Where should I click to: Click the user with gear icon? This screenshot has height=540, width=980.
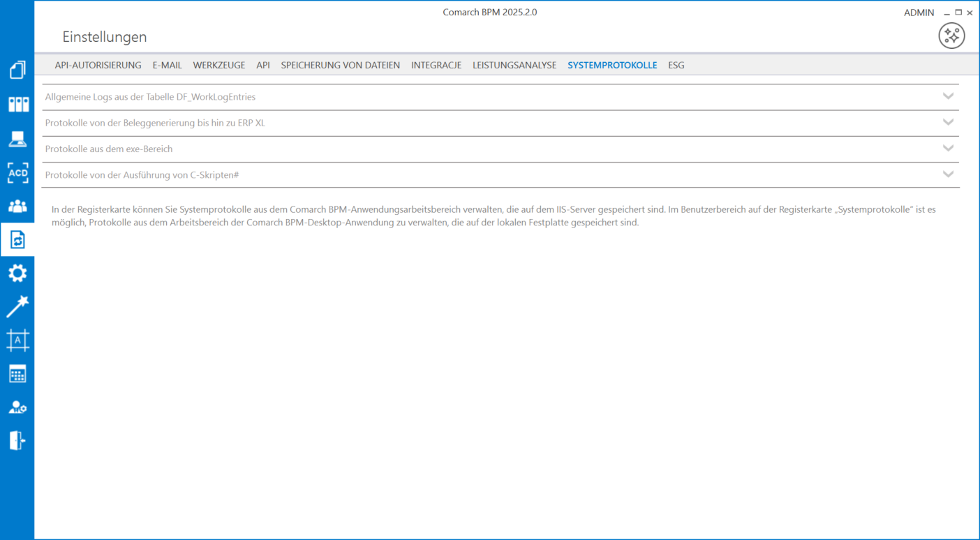coord(17,407)
